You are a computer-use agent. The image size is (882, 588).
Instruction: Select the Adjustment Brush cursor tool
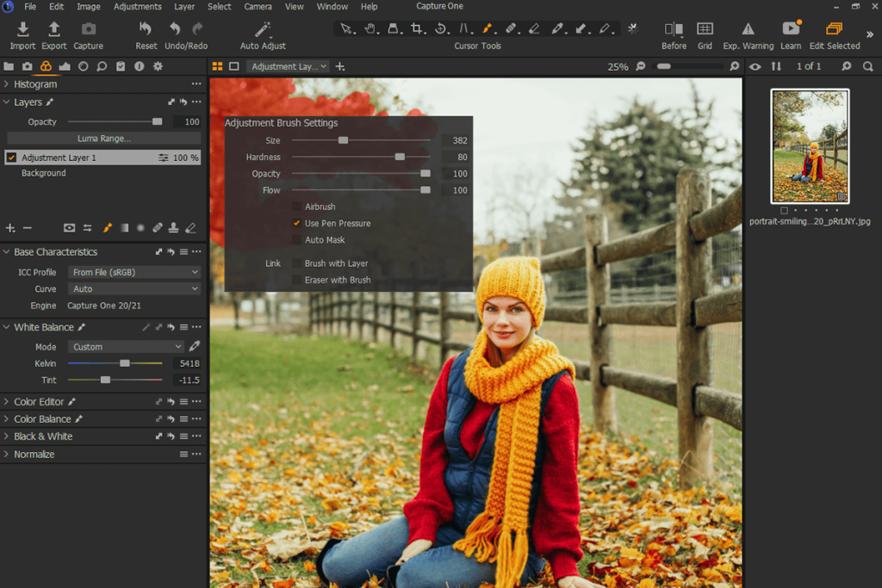[x=487, y=28]
